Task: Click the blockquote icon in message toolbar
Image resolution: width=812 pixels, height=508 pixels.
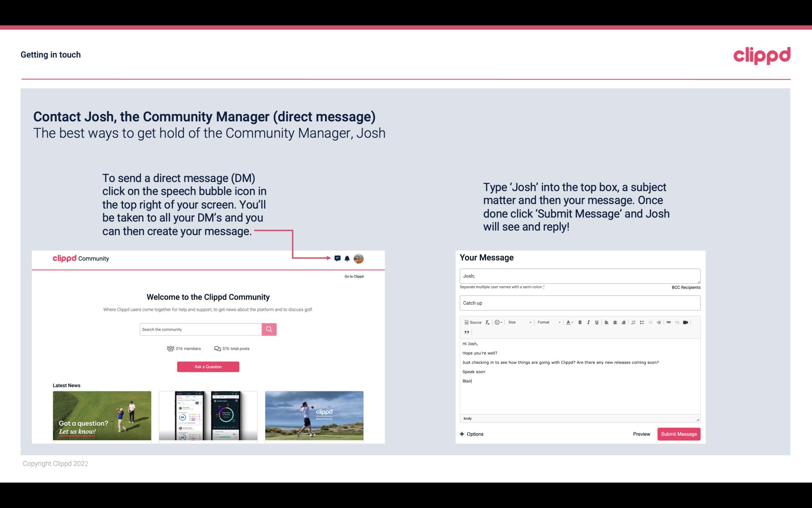Action: pos(466,332)
